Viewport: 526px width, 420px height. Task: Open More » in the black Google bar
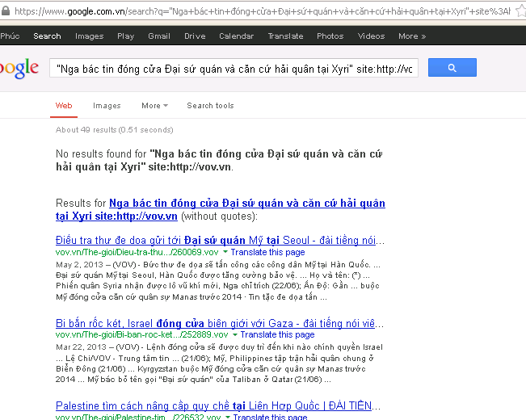[412, 36]
